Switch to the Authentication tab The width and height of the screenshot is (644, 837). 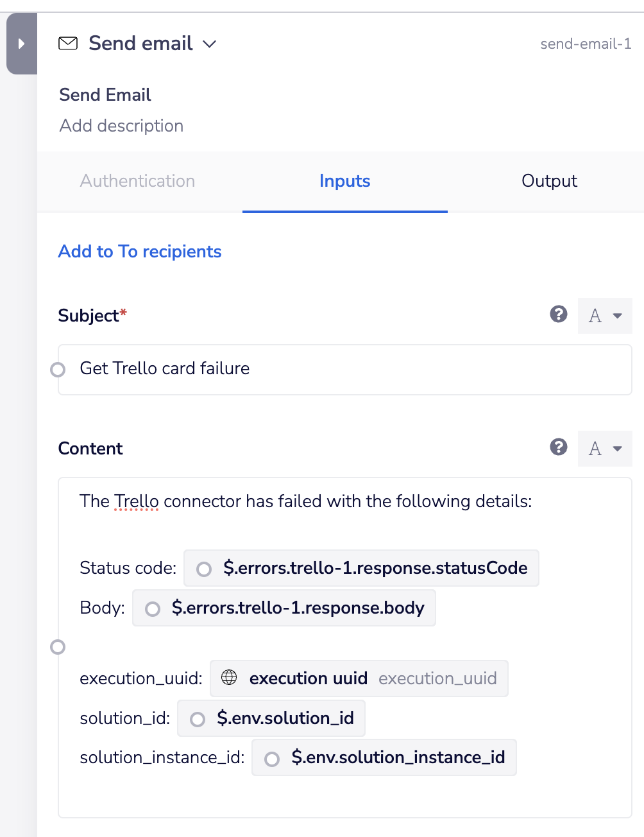tap(137, 181)
